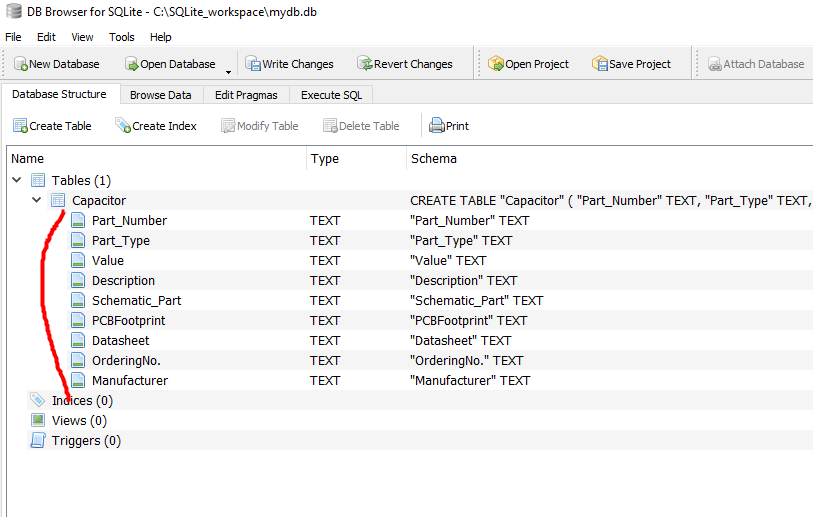Click the Print icon
This screenshot has height=517, width=813.
437,125
